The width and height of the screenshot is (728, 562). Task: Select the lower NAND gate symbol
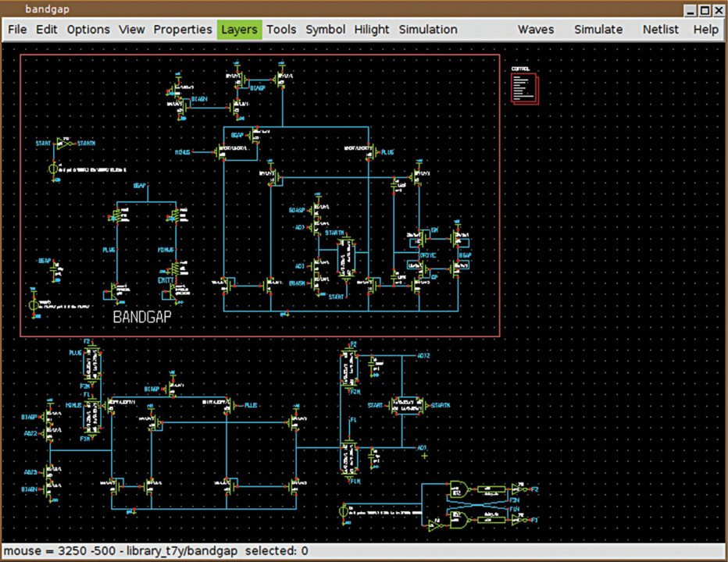(459, 520)
